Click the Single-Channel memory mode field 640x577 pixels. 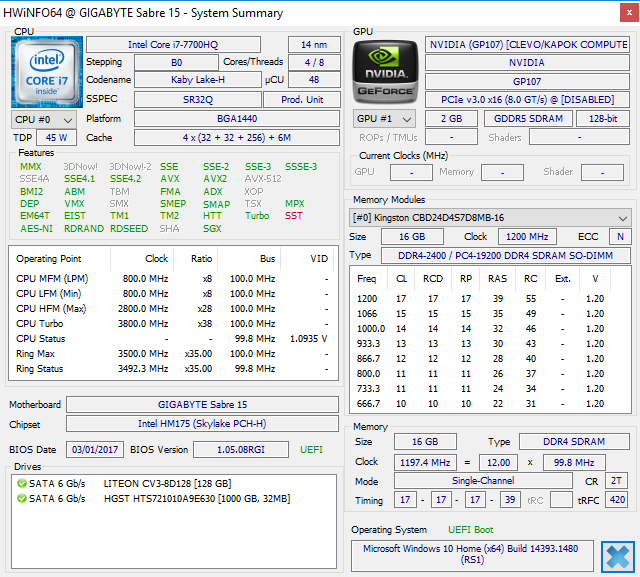[x=483, y=481]
